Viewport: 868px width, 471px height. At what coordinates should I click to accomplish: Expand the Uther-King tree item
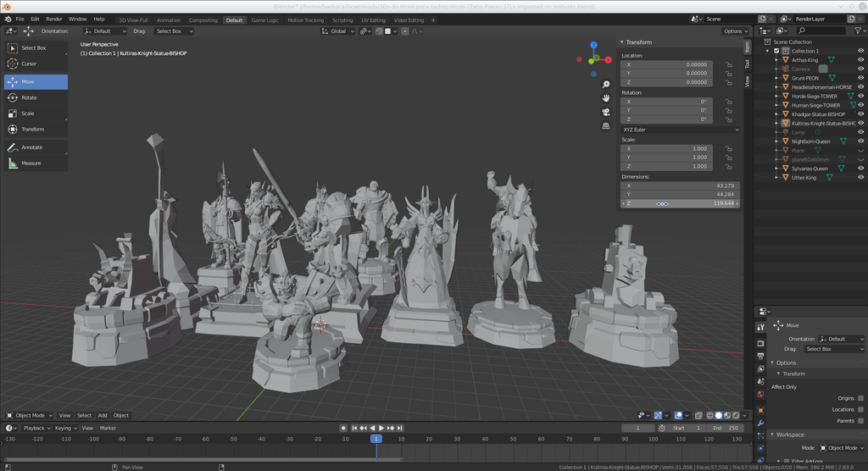(777, 177)
